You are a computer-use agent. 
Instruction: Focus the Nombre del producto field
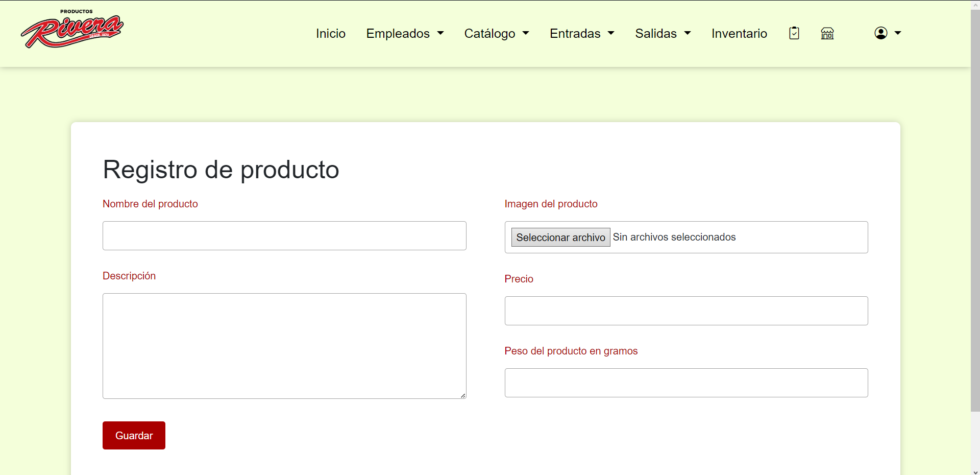click(x=284, y=235)
